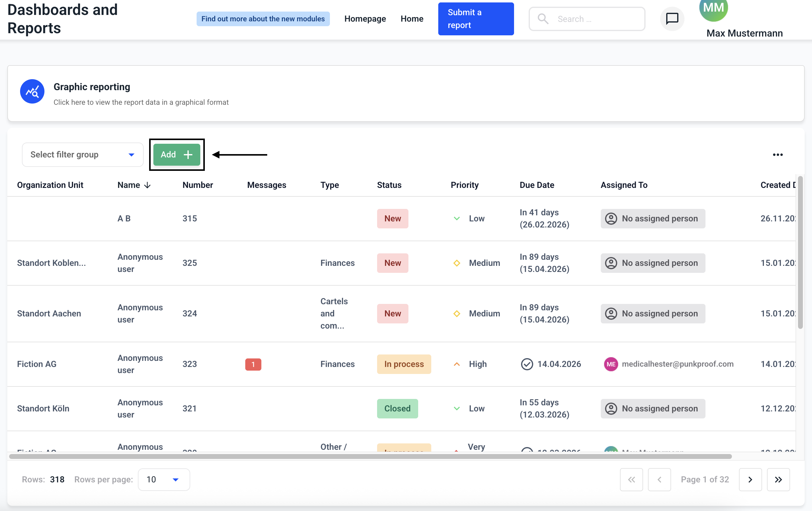Open the three-dots more options menu
This screenshot has width=812, height=511.
[777, 155]
